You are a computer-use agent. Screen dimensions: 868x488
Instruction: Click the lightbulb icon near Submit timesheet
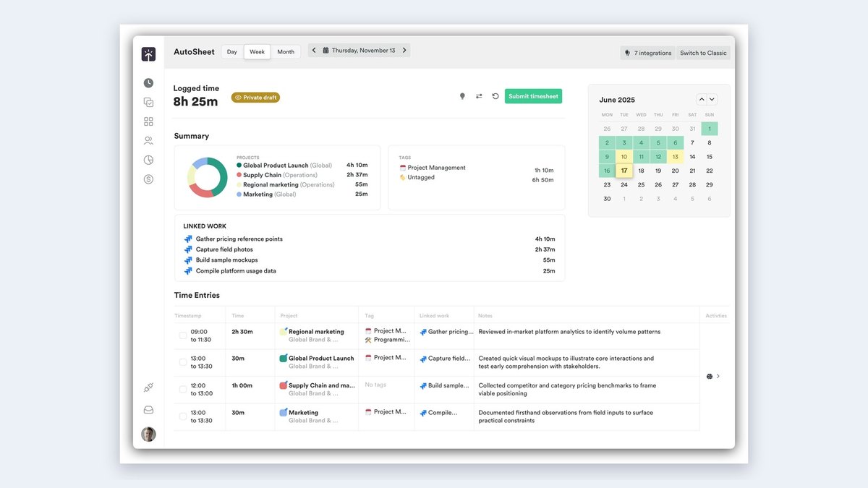click(x=462, y=96)
